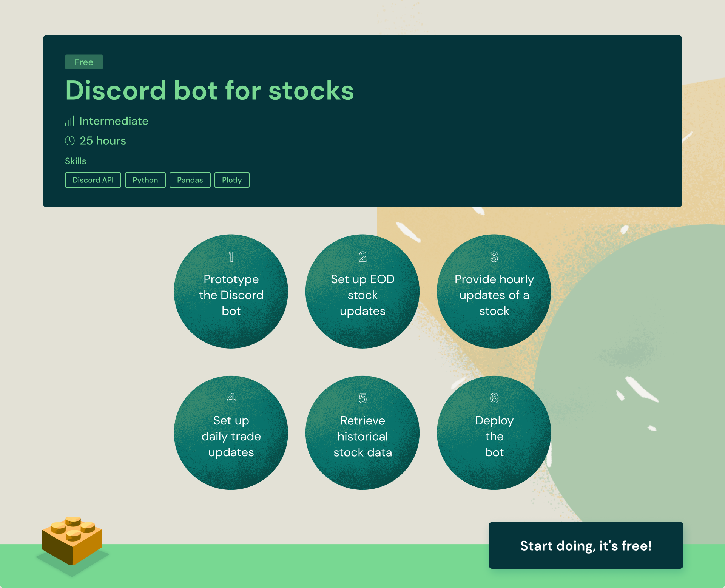Open step 4 Set up daily trade updates
The height and width of the screenshot is (588, 725).
tap(231, 432)
